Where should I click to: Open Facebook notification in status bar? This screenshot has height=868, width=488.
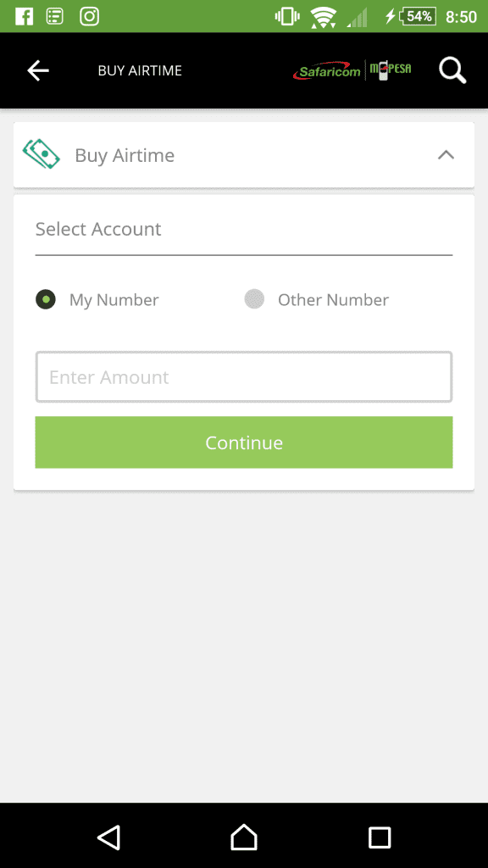pyautogui.click(x=25, y=17)
